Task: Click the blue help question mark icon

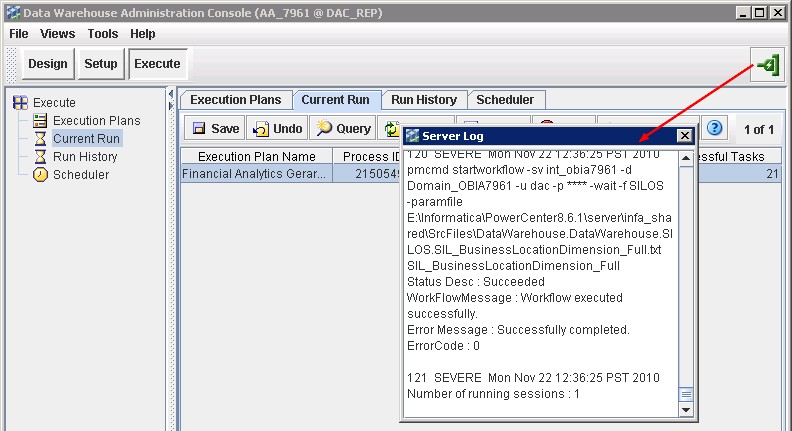Action: pyautogui.click(x=714, y=128)
